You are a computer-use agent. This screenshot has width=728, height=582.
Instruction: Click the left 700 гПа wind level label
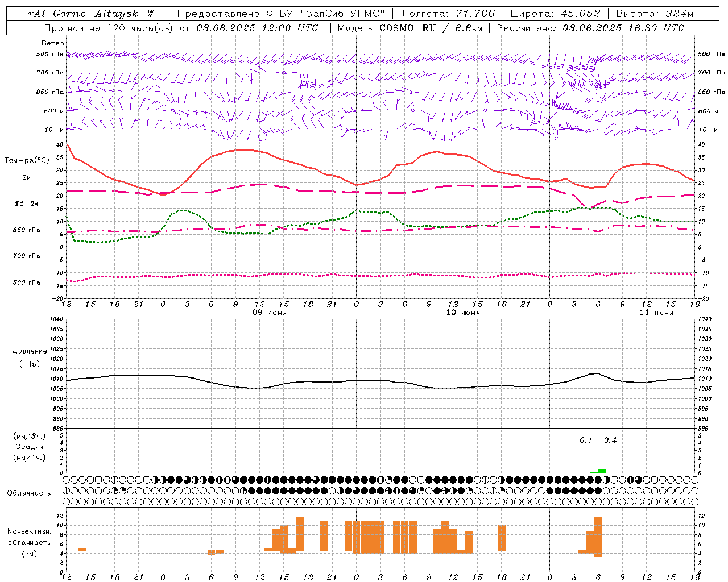click(50, 73)
